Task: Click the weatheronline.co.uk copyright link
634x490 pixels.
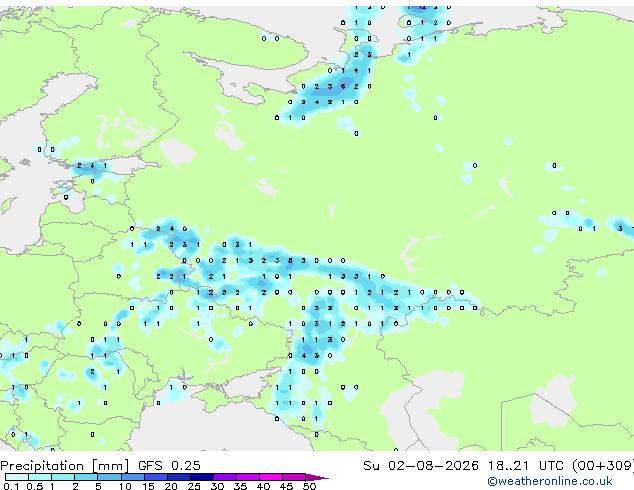Action: pos(550,481)
